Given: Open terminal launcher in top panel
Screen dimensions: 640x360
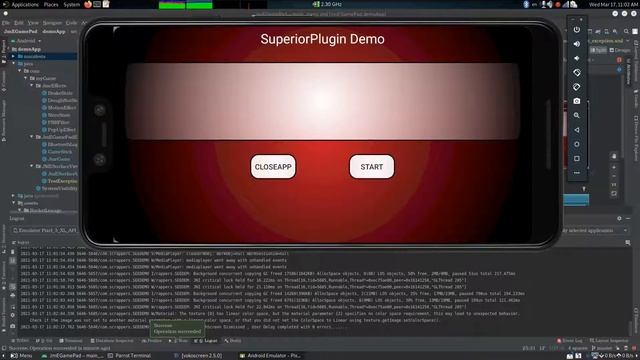Looking at the screenshot, I should pyautogui.click(x=97, y=4).
